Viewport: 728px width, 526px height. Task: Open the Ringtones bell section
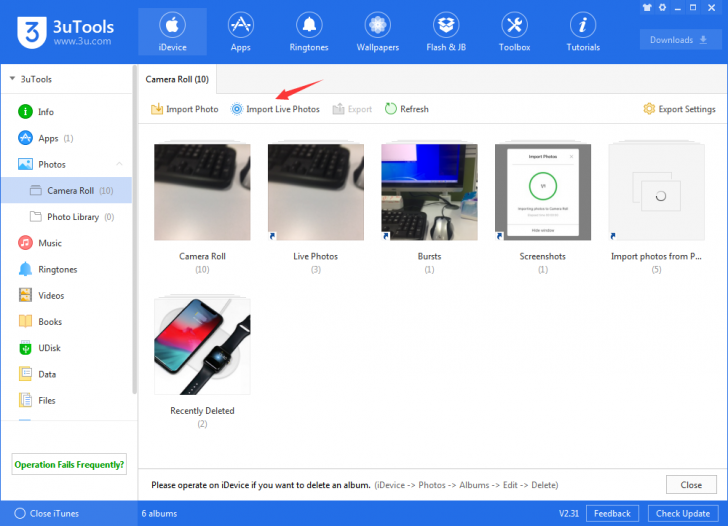309,32
